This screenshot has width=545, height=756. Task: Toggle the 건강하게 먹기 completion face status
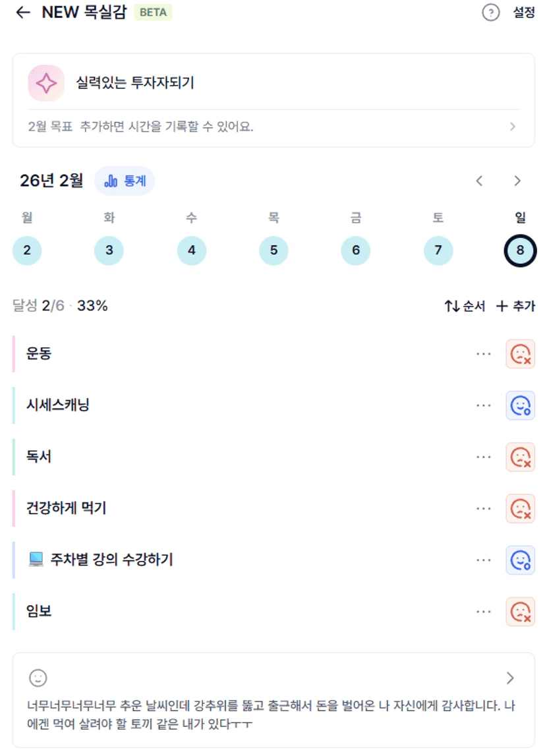coord(520,508)
